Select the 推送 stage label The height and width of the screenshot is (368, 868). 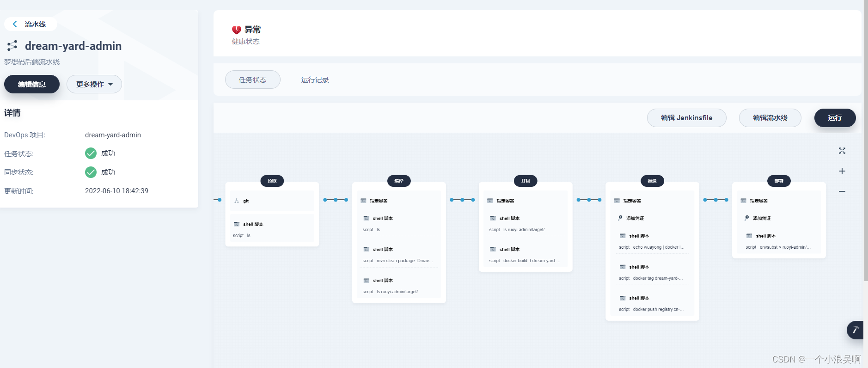[x=652, y=181]
